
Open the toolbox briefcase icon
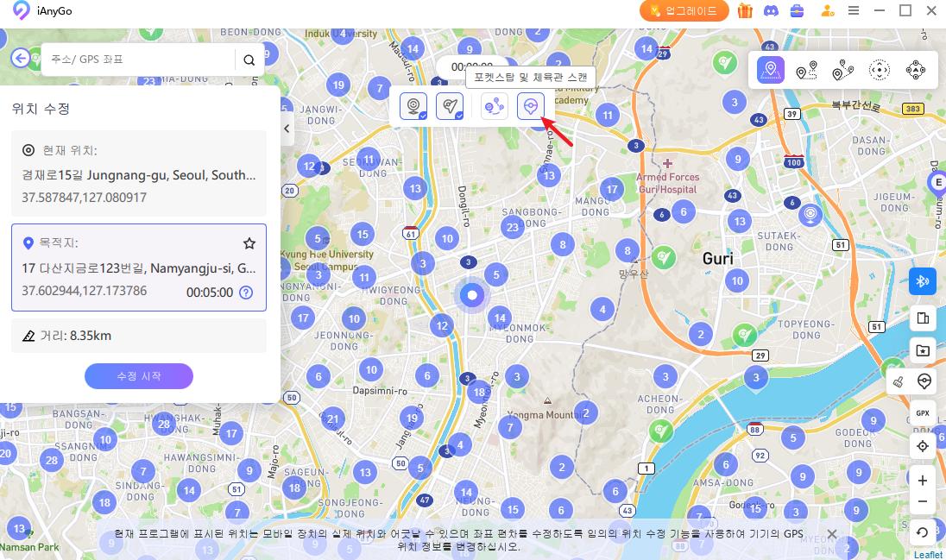point(798,11)
